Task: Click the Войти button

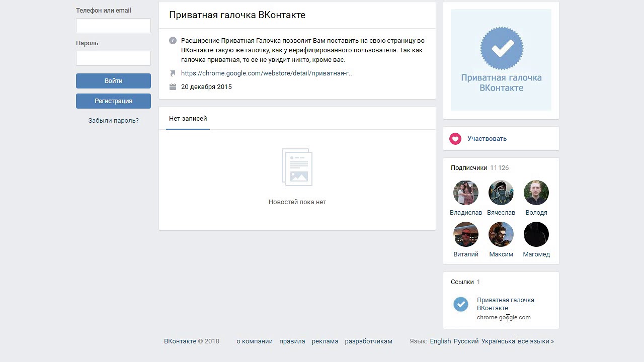Action: [113, 81]
